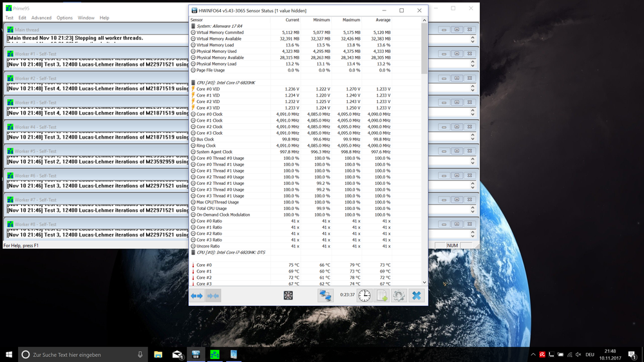Open the Test menu in Prime95
The height and width of the screenshot is (362, 644).
(9, 18)
